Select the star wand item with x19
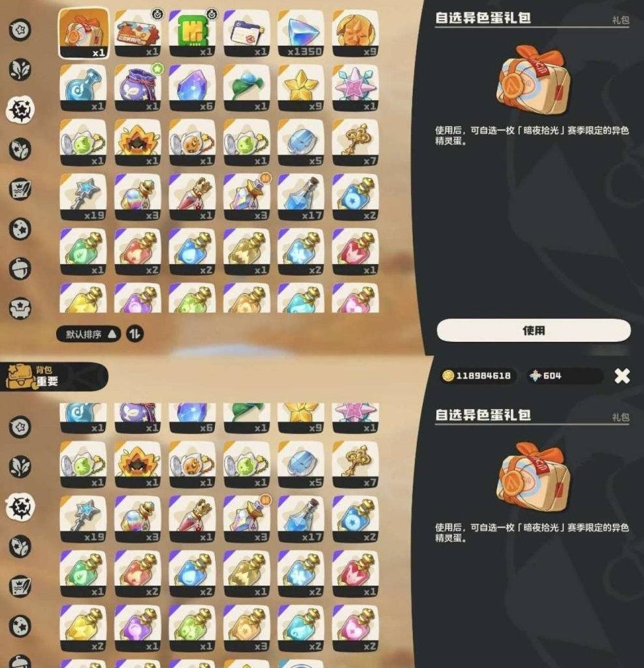The image size is (644, 668). (x=83, y=197)
